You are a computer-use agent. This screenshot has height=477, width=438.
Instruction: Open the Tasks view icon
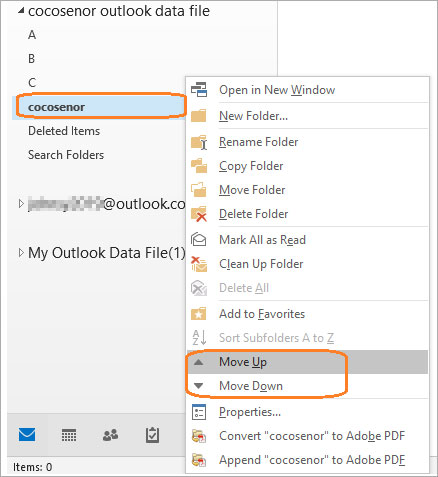coord(152,435)
